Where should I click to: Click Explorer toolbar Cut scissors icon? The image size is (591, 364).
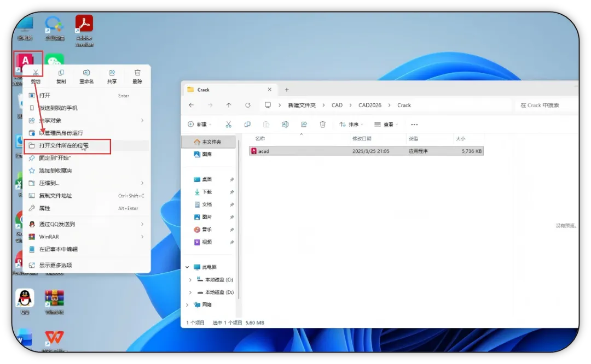(x=228, y=125)
